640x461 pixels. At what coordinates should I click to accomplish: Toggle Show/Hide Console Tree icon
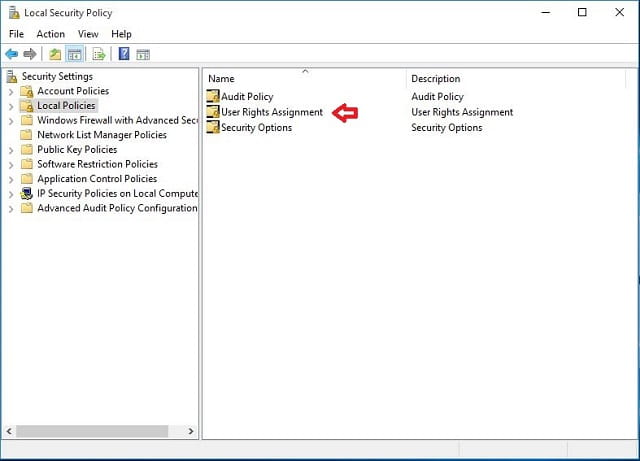pos(74,54)
